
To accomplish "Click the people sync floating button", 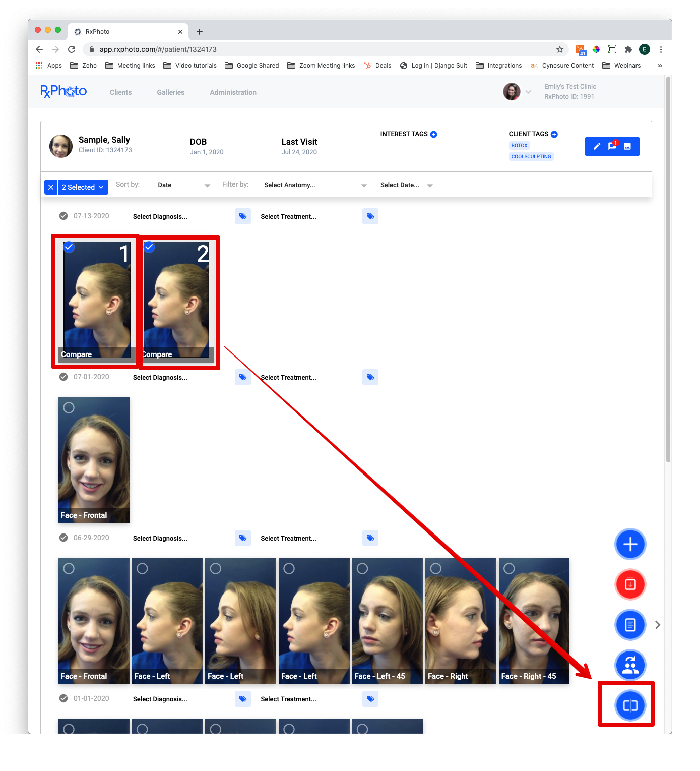I will (630, 665).
